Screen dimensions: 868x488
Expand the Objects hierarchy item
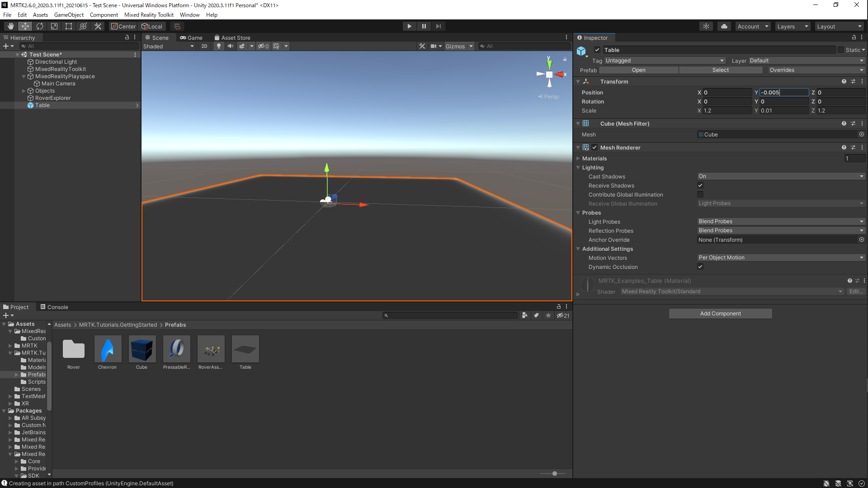coord(24,91)
